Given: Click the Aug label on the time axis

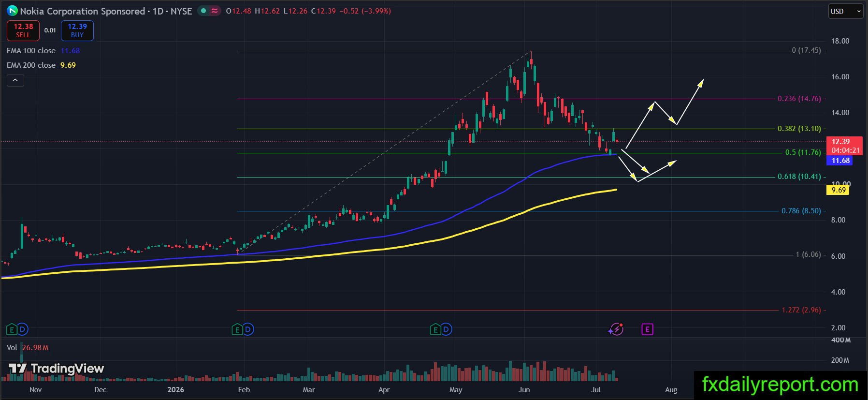Looking at the screenshot, I should coord(671,390).
